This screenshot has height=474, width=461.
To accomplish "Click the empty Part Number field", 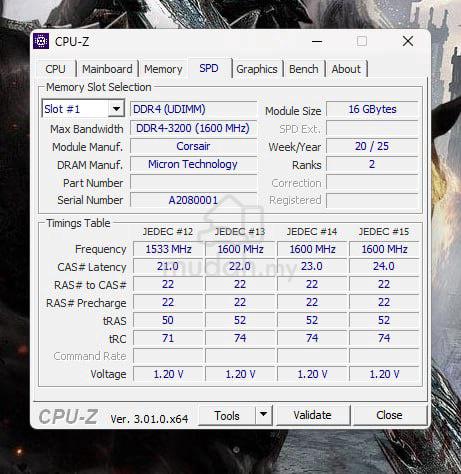I will pos(193,182).
